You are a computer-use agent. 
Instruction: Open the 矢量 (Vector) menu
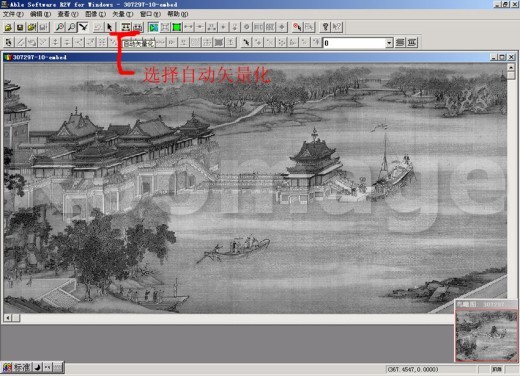(x=122, y=14)
